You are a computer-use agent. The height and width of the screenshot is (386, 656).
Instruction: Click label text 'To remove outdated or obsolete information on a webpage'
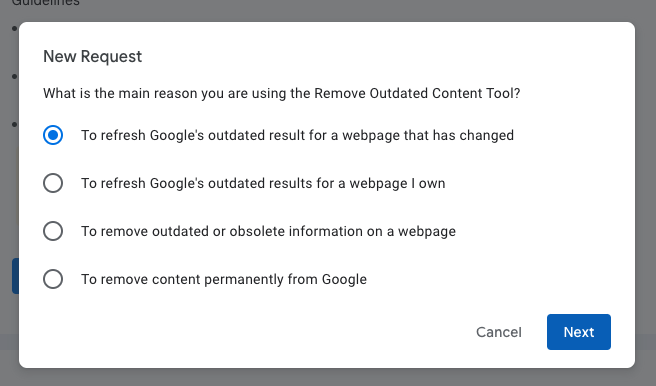point(269,231)
